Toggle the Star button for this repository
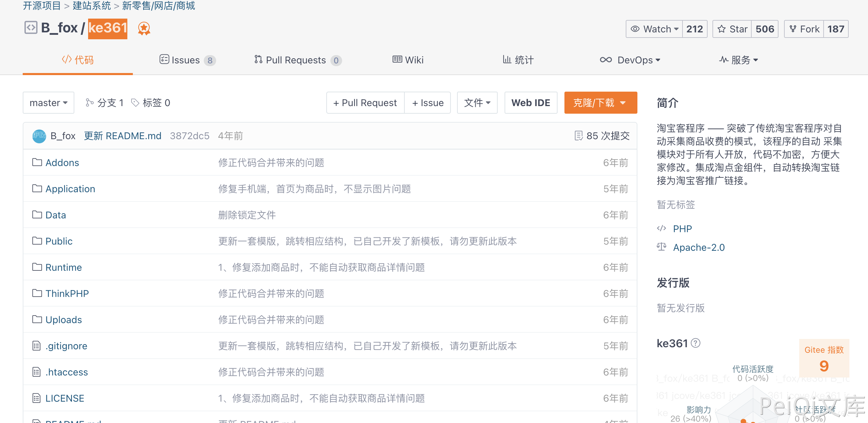Viewport: 868px width, 423px height. (x=732, y=29)
